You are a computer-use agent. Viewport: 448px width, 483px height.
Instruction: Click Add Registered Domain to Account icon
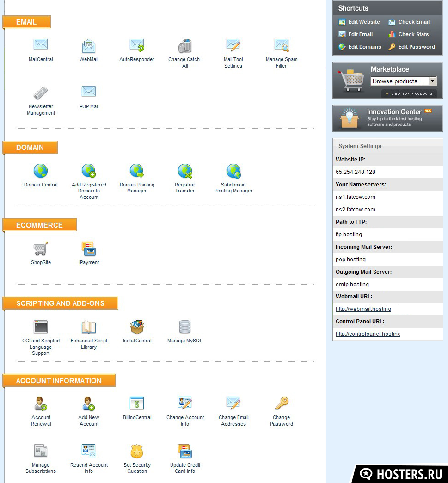click(x=89, y=171)
